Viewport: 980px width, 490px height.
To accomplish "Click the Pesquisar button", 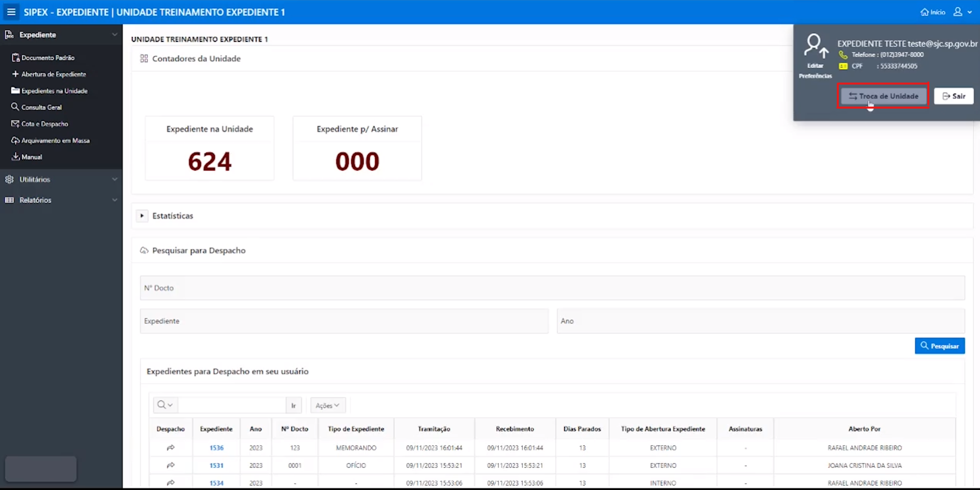I will click(940, 346).
